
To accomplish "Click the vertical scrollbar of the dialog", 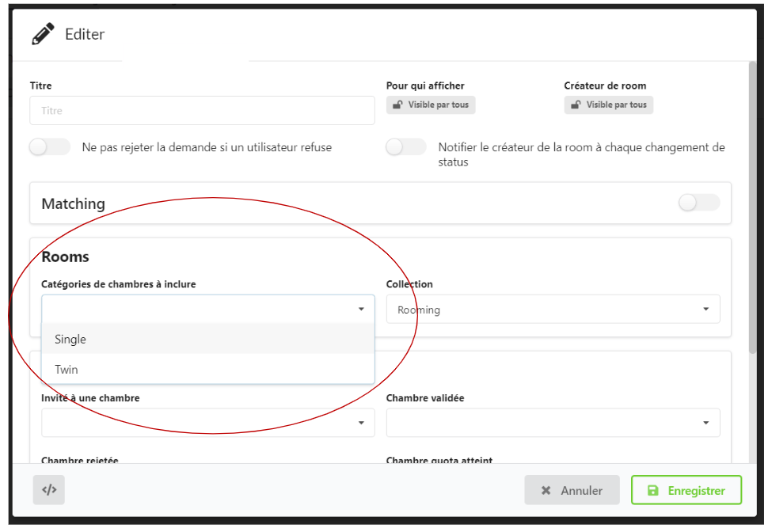I will point(752,206).
